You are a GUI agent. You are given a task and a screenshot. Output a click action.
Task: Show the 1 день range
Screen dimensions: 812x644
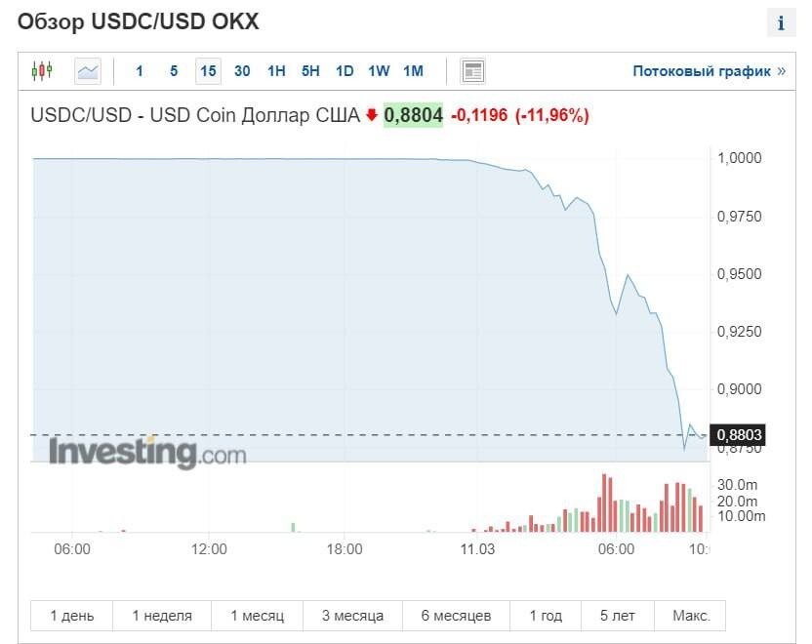(x=72, y=616)
